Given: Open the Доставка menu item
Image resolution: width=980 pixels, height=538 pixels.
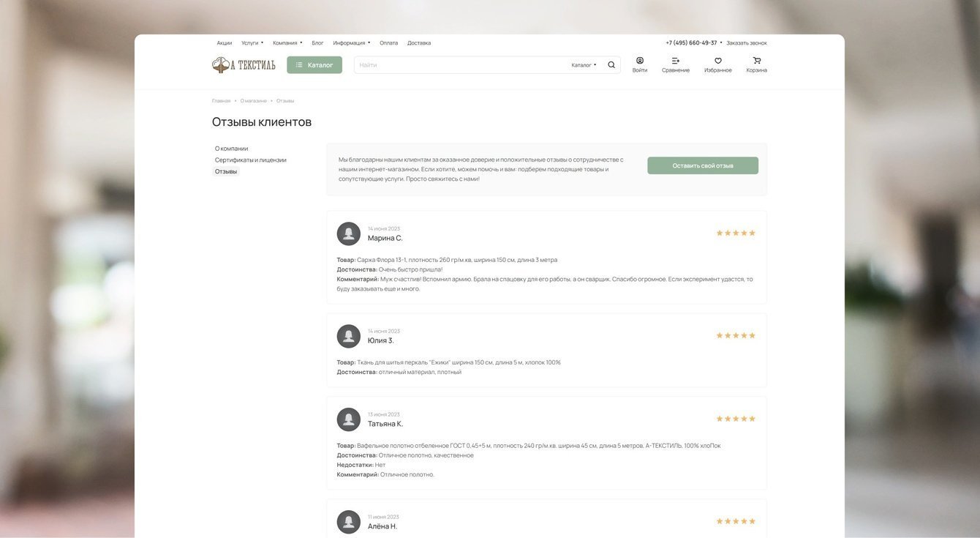Looking at the screenshot, I should pos(419,43).
